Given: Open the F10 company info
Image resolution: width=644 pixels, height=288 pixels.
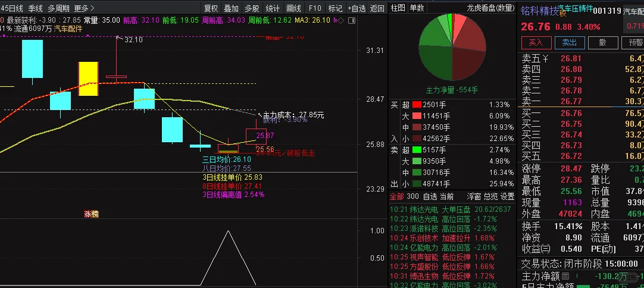Looking at the screenshot, I should point(315,8).
